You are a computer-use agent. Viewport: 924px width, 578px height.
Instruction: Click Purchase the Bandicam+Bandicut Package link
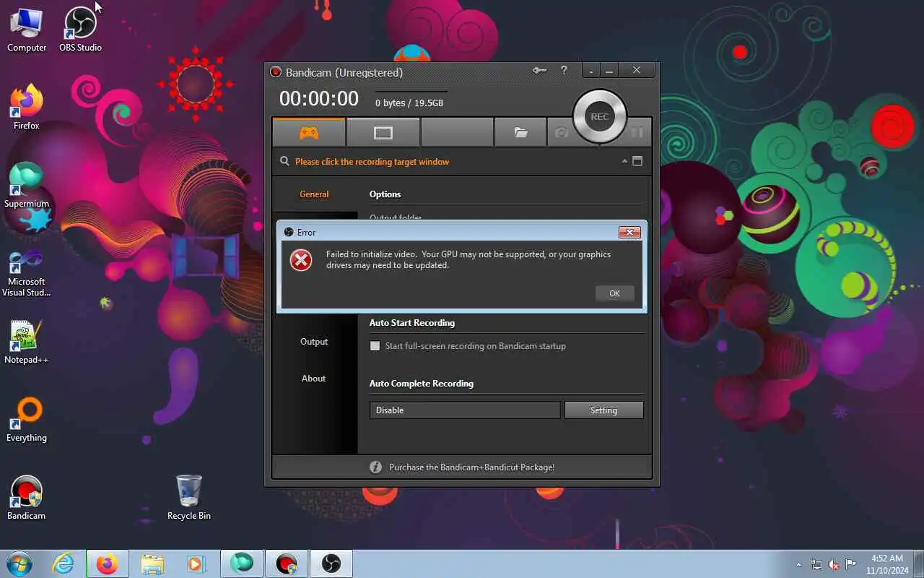tap(471, 467)
